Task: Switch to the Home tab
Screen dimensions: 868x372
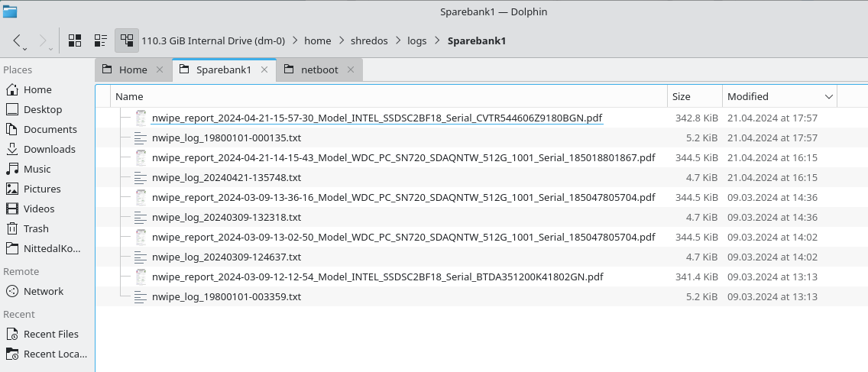Action: click(132, 70)
